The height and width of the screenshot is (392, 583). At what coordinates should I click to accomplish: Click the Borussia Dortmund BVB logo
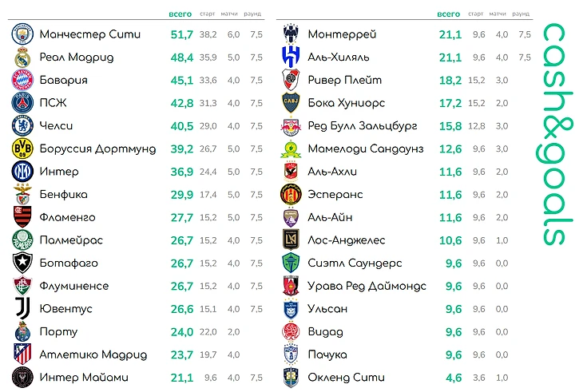pos(22,148)
